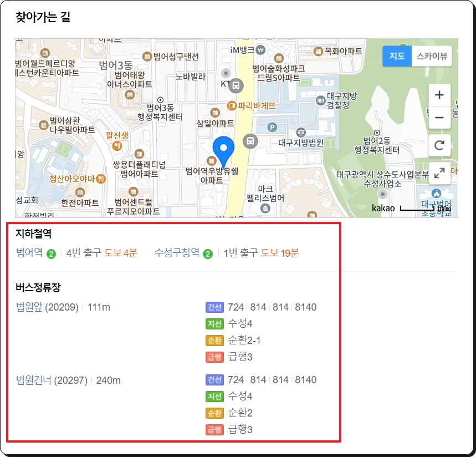This screenshot has height=457, width=476.
Task: Click the 청산아오야마 restaurant icon
Action: (101, 179)
